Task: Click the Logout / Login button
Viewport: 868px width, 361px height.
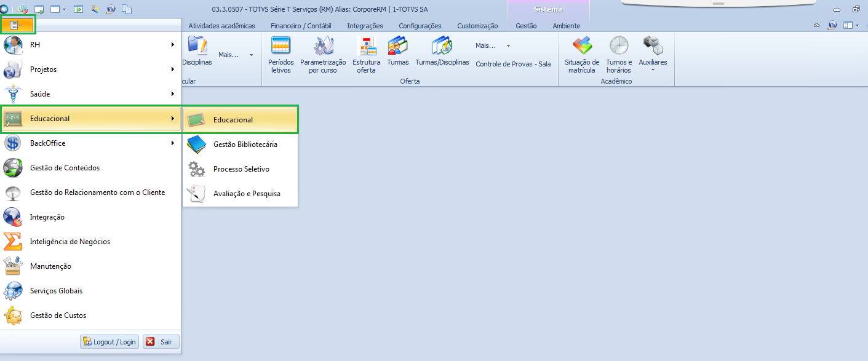Action: pyautogui.click(x=109, y=342)
